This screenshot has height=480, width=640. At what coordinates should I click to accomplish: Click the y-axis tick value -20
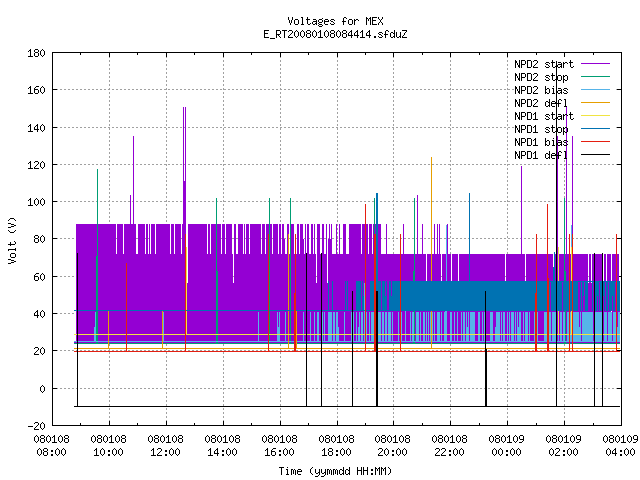[36, 426]
